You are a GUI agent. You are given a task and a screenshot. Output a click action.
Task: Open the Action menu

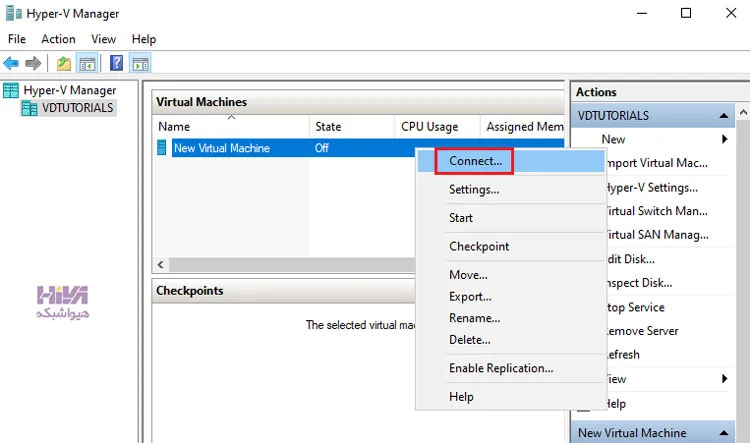[x=58, y=39]
